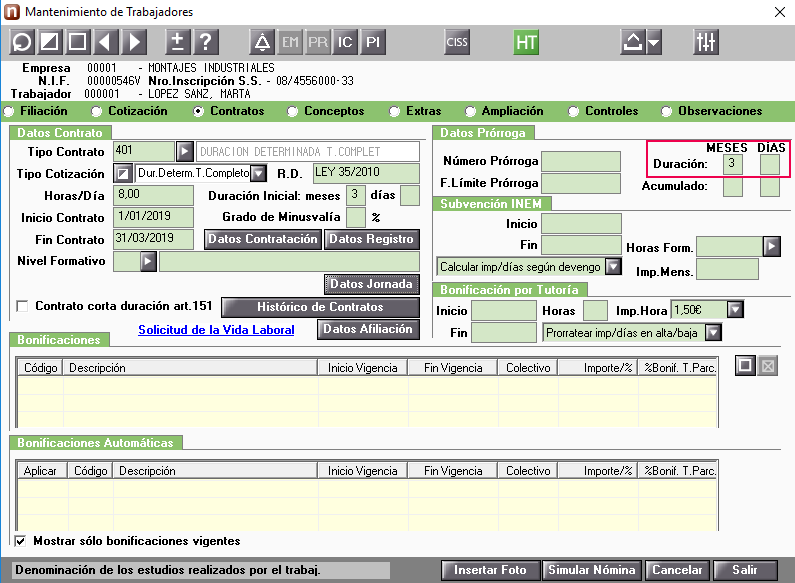Click the Datos Jornada button

pos(372,284)
